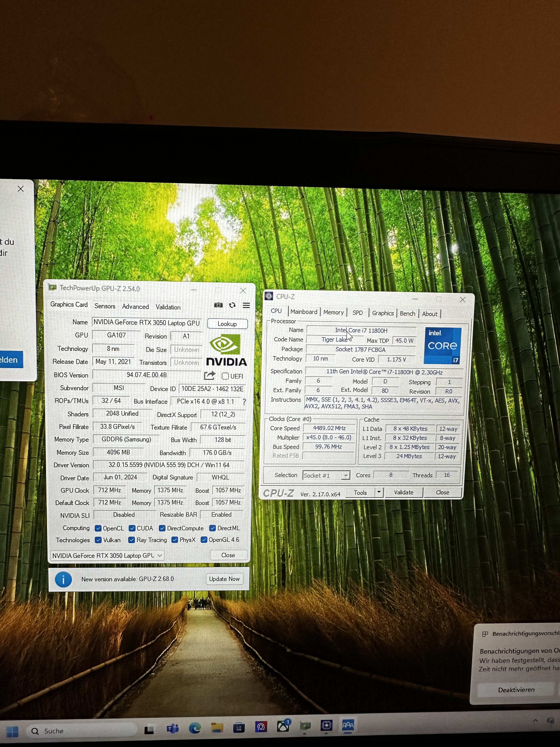Viewport: 560px width, 747px height.
Task: Open the Tools dropdown arrow in CPU-Z
Action: pos(379,492)
